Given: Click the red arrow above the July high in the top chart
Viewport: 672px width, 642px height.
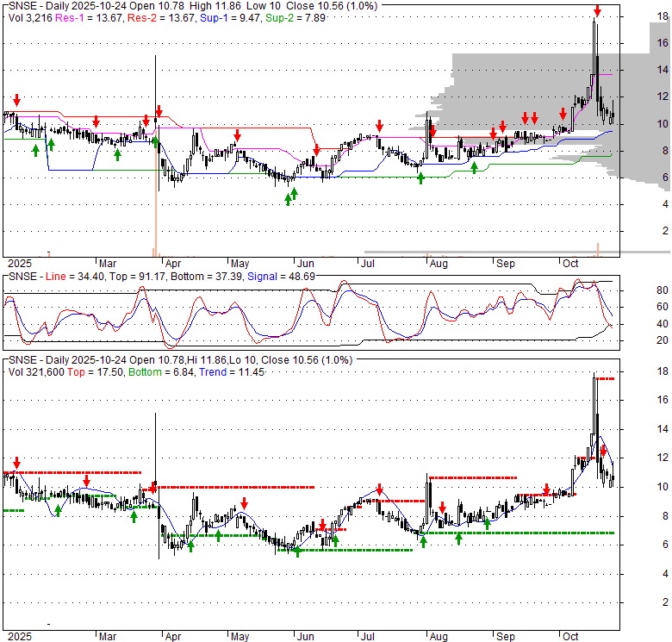Looking at the screenshot, I should (378, 126).
